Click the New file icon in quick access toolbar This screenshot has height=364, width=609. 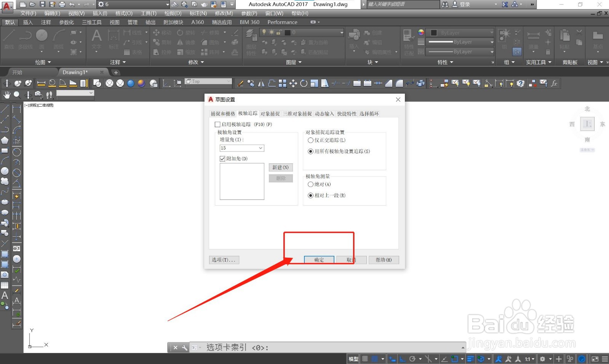23,4
